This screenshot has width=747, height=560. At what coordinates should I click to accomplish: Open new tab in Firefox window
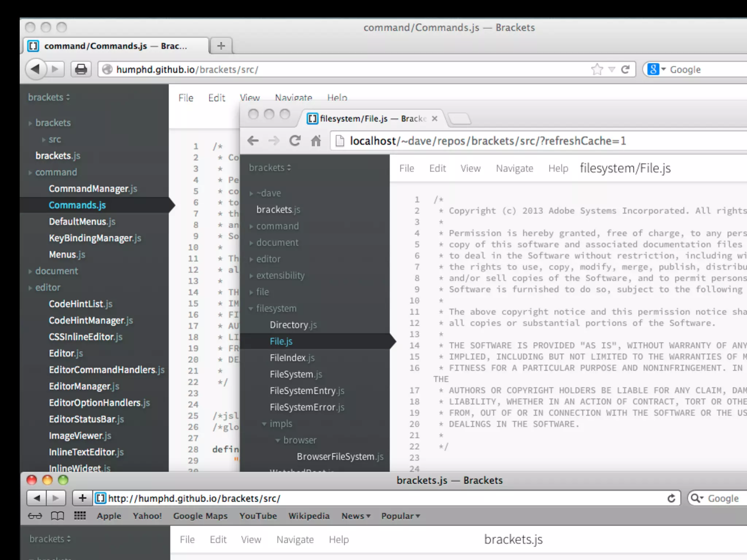pos(221,46)
